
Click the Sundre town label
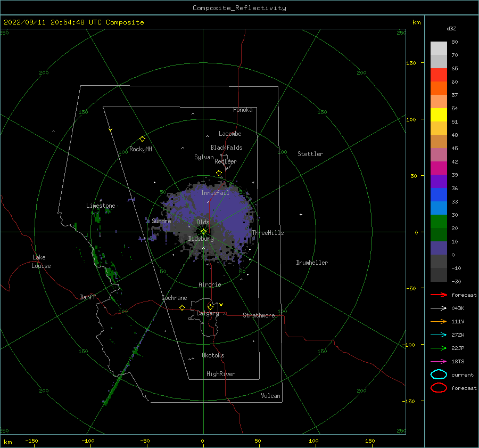coord(161,221)
